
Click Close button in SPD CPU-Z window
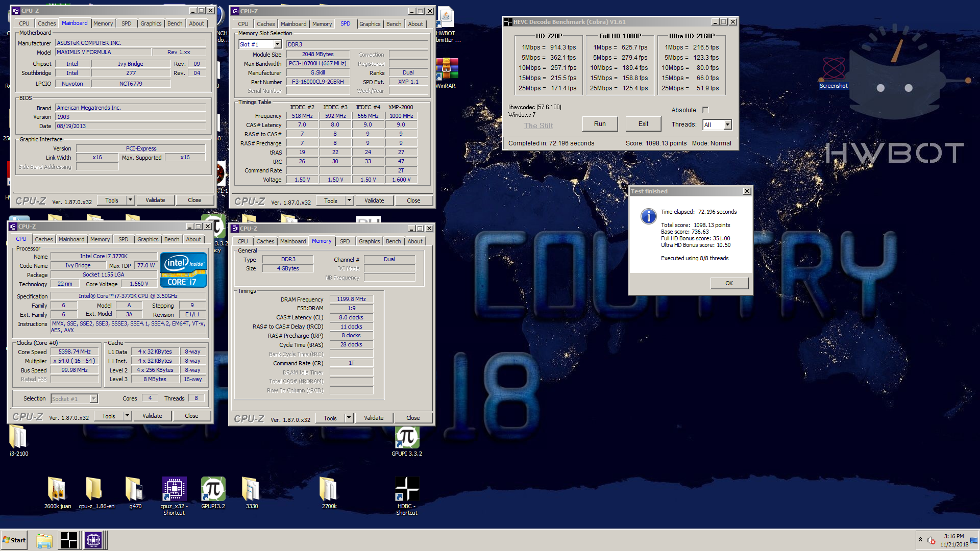pos(413,201)
